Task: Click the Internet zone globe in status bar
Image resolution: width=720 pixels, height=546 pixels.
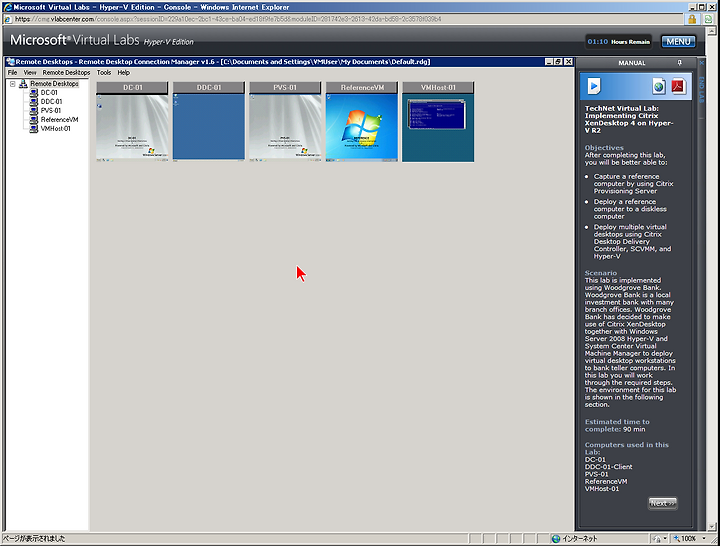Action: coord(556,539)
